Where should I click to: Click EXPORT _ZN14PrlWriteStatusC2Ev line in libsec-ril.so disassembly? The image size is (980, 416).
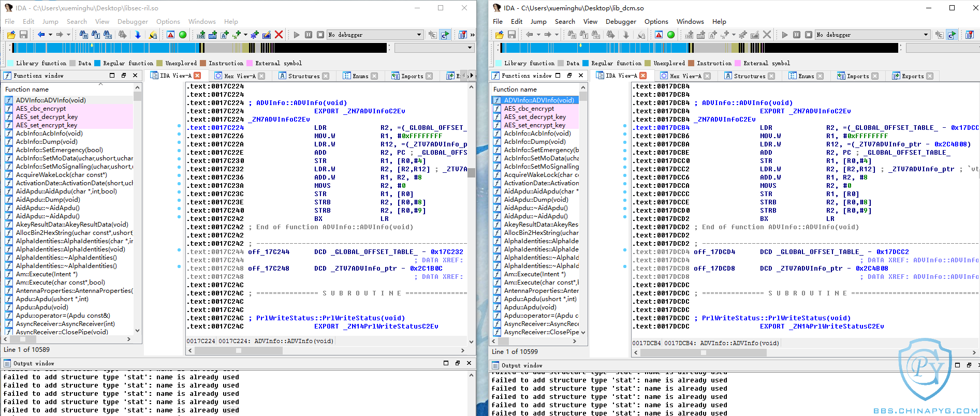[376, 326]
